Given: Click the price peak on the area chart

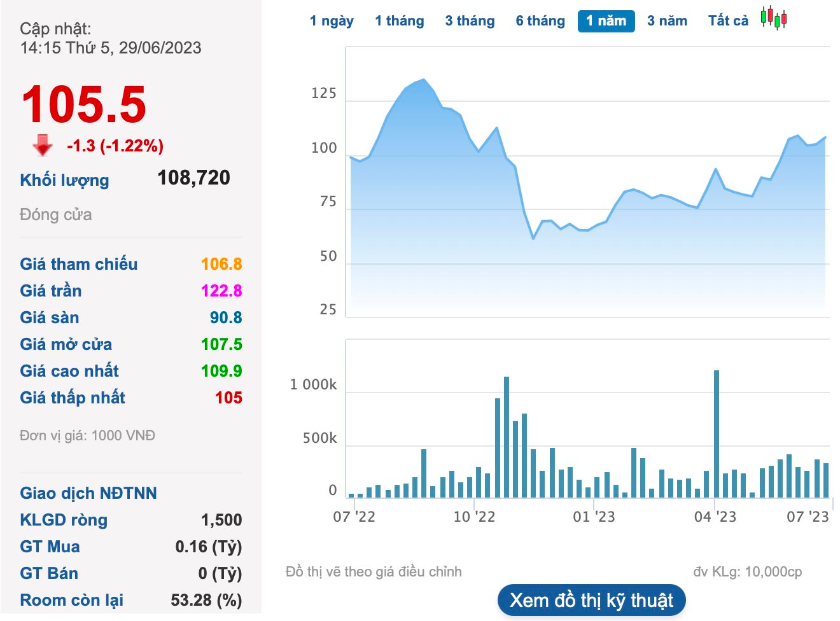Looking at the screenshot, I should [x=424, y=80].
